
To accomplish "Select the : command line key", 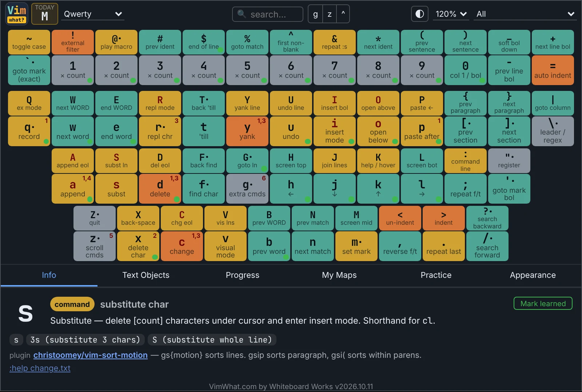I will click(x=466, y=161).
